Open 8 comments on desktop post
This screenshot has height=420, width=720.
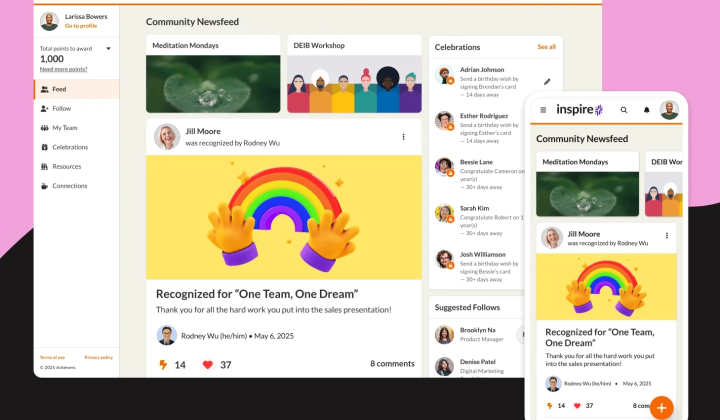pos(392,364)
